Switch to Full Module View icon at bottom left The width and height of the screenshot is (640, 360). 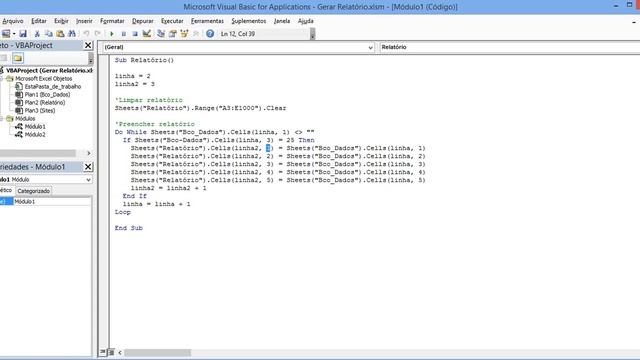(x=111, y=352)
